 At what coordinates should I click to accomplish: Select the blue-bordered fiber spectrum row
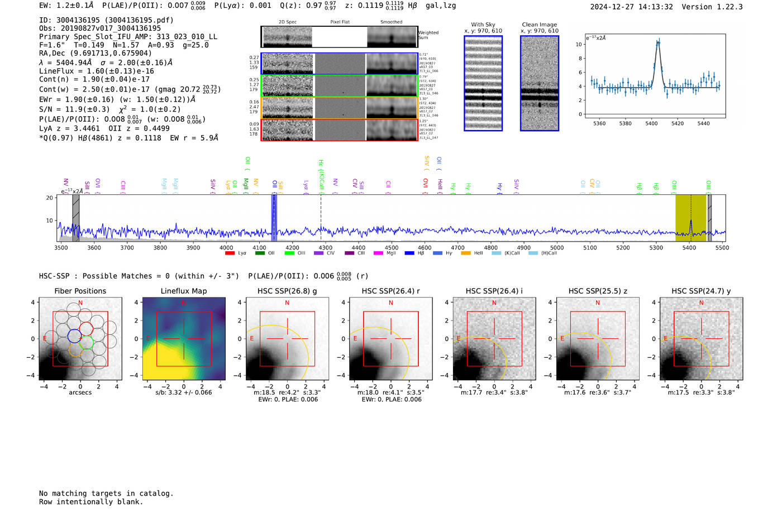tap(340, 64)
